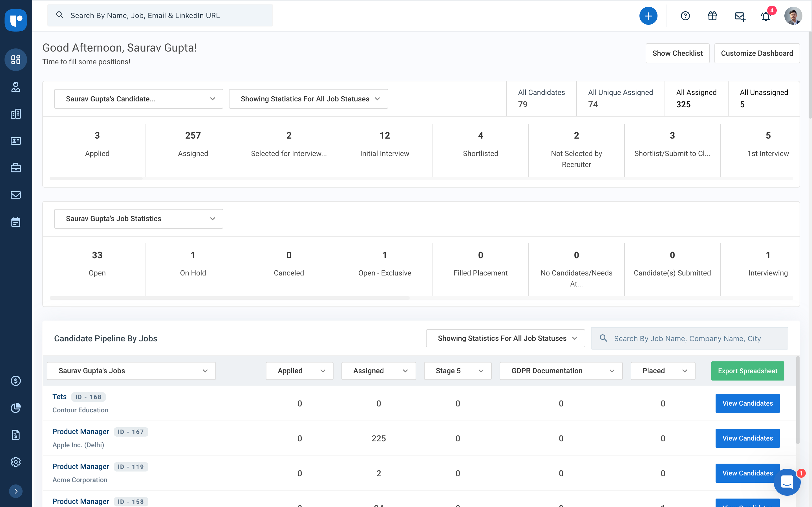This screenshot has width=812, height=507.
Task: Open the Invoices document icon in sidebar
Action: [x=16, y=435]
